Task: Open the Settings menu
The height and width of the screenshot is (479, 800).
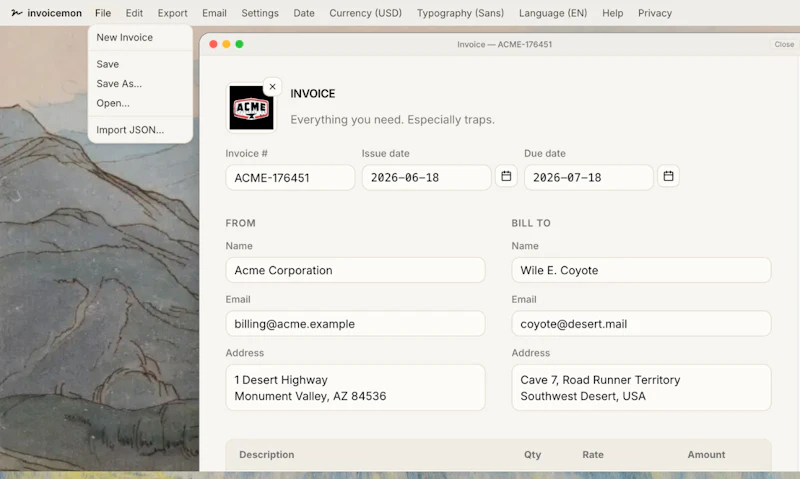Action: [x=260, y=13]
